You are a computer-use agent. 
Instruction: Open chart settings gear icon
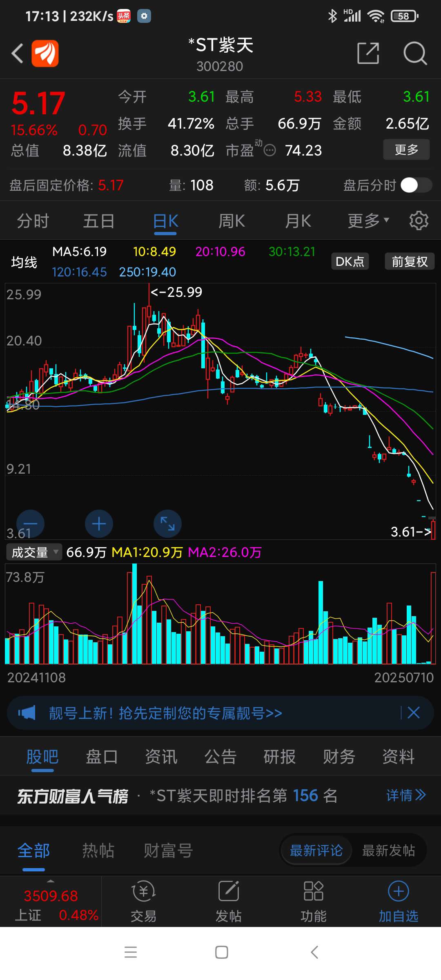(419, 221)
